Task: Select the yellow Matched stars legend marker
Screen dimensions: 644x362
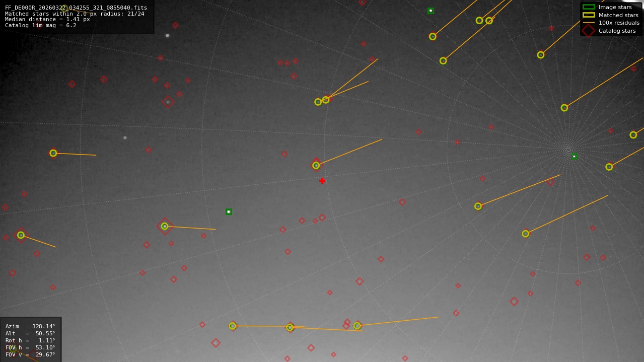Action: coord(588,15)
